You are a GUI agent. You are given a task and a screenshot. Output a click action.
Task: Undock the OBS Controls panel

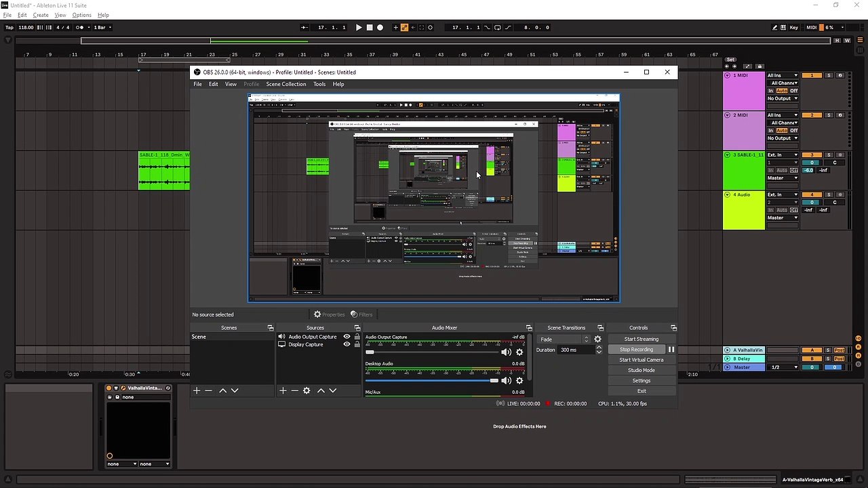673,328
